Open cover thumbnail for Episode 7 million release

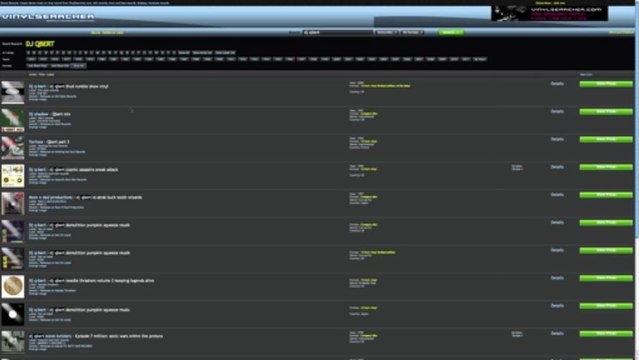[13, 342]
